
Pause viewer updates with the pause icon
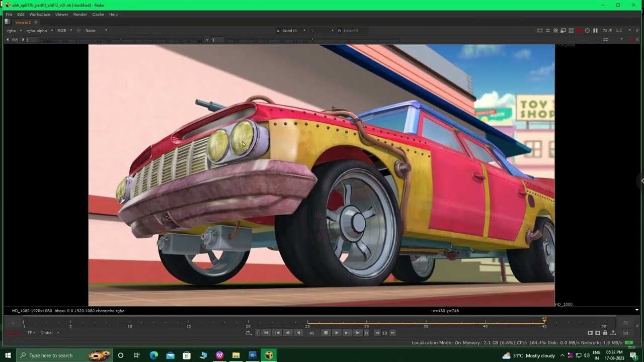[595, 31]
